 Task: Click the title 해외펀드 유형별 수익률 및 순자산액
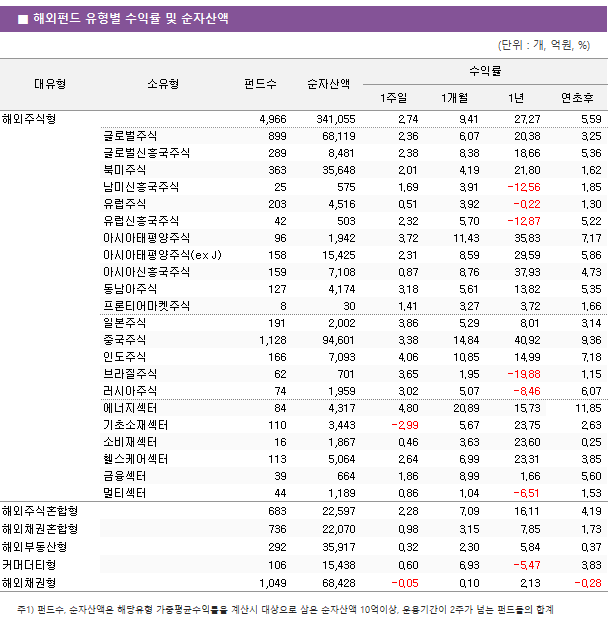[130, 18]
